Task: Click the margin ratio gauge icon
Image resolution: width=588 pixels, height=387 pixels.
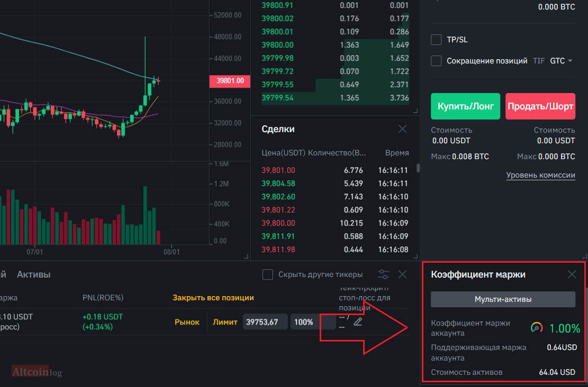Action: (x=537, y=328)
